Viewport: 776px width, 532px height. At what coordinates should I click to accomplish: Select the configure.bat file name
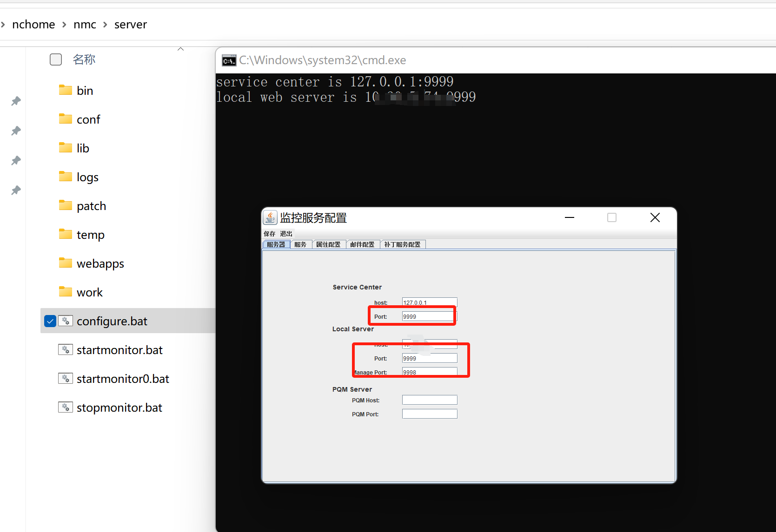click(x=112, y=322)
